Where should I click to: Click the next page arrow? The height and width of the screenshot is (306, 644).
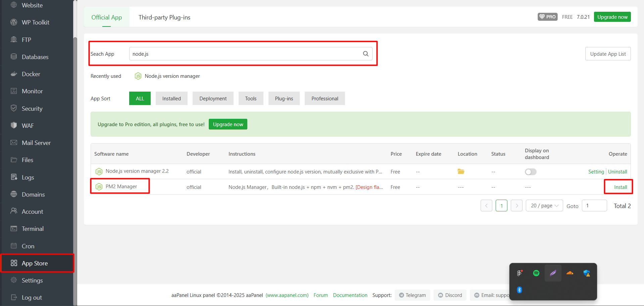[x=516, y=205]
